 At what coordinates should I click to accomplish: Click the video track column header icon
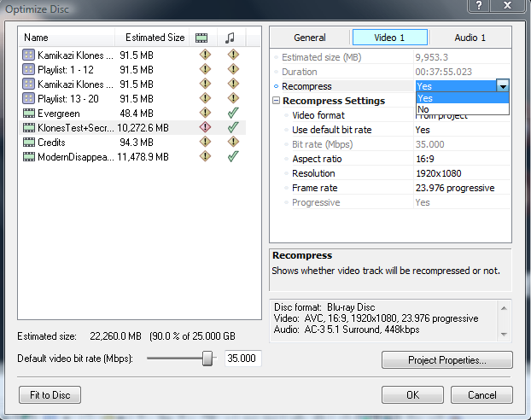tap(201, 38)
